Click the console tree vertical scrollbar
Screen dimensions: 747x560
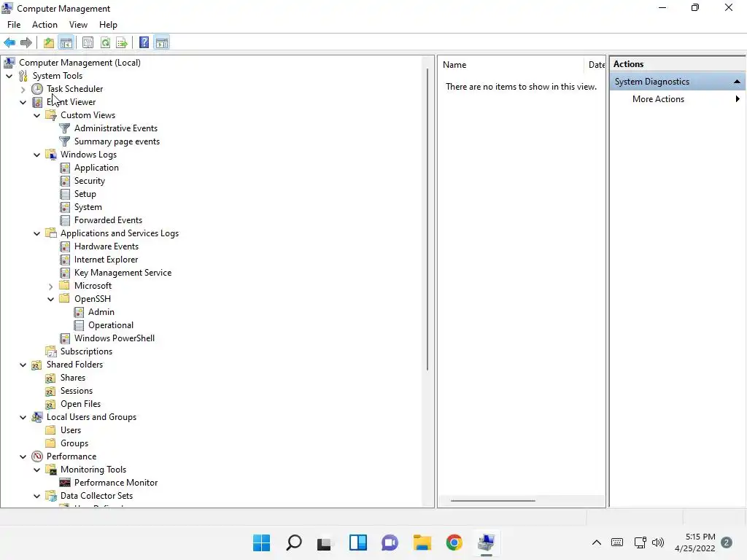[x=427, y=219]
